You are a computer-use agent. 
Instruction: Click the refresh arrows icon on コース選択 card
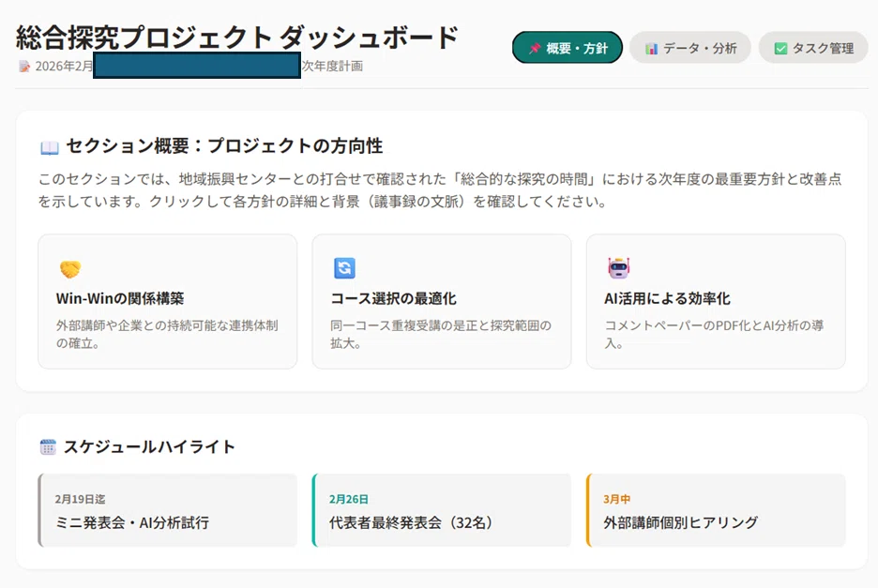pos(344,267)
